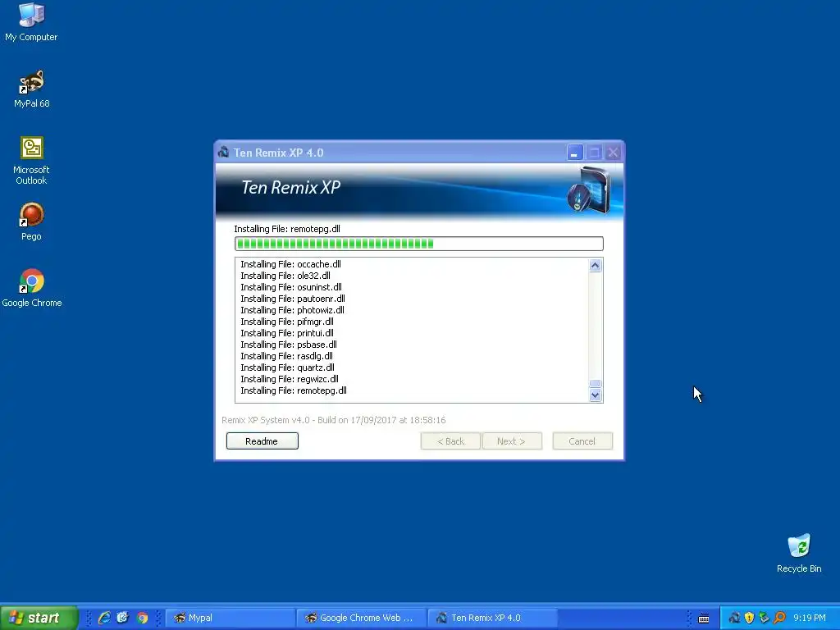Minimize the Ten Remix XP window
840x630 pixels.
[574, 153]
